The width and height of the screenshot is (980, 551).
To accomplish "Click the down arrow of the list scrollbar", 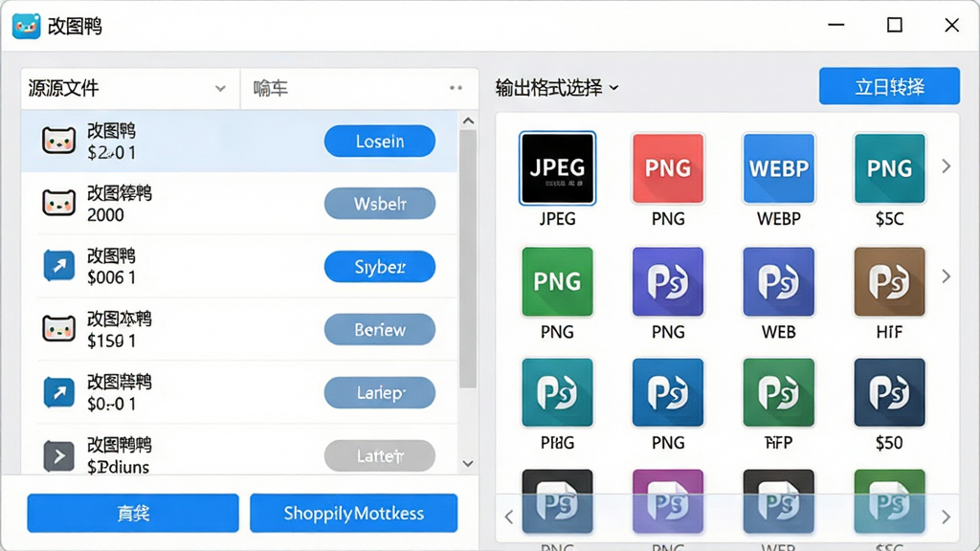I will (x=468, y=464).
